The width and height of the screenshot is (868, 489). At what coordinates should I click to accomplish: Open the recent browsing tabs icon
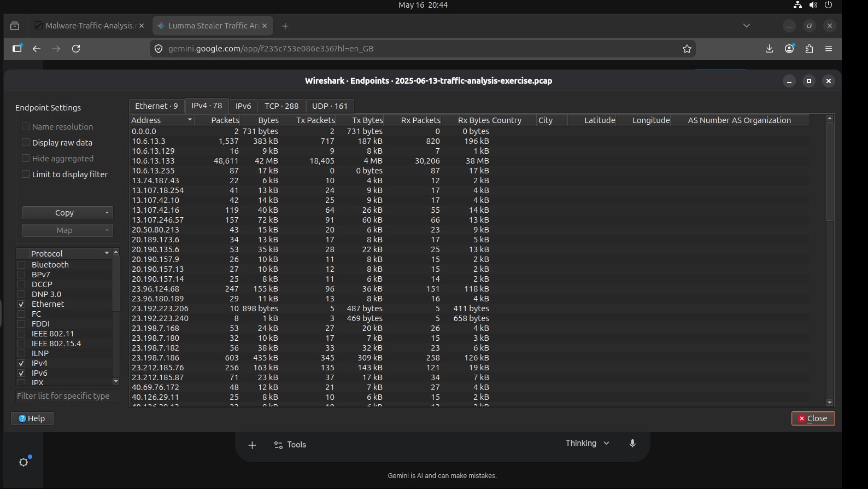(15, 26)
